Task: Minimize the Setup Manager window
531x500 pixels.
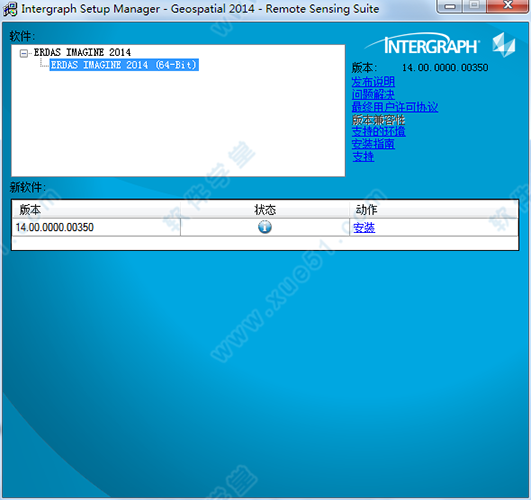Action: click(x=450, y=6)
